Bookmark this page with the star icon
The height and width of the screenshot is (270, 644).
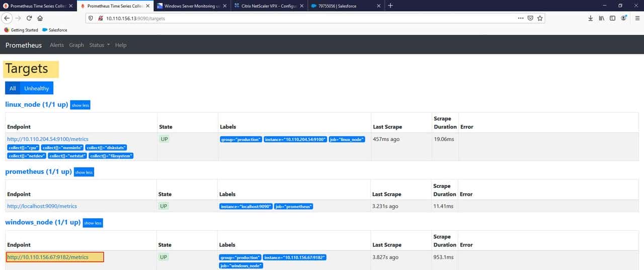[x=540, y=18]
